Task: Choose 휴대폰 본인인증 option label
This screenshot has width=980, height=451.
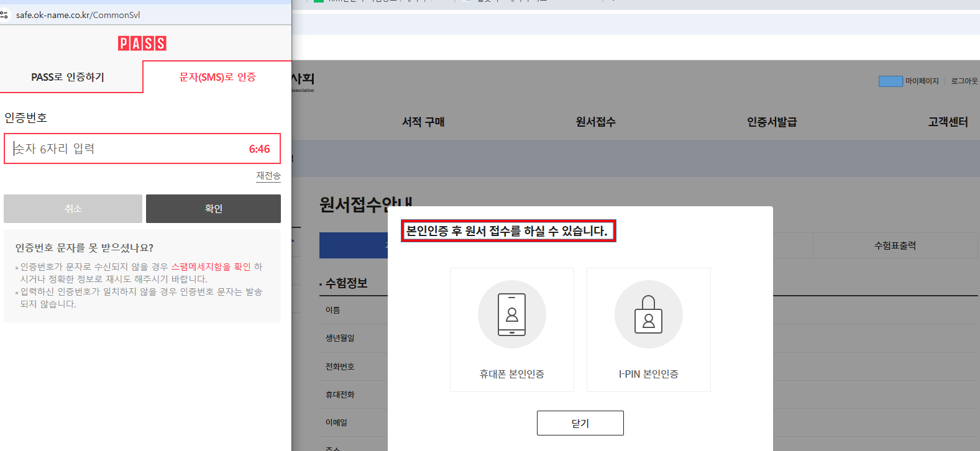Action: click(512, 374)
